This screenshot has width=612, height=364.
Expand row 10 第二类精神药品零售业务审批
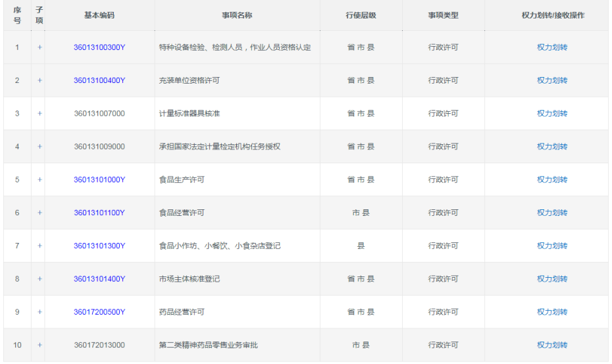pos(39,345)
